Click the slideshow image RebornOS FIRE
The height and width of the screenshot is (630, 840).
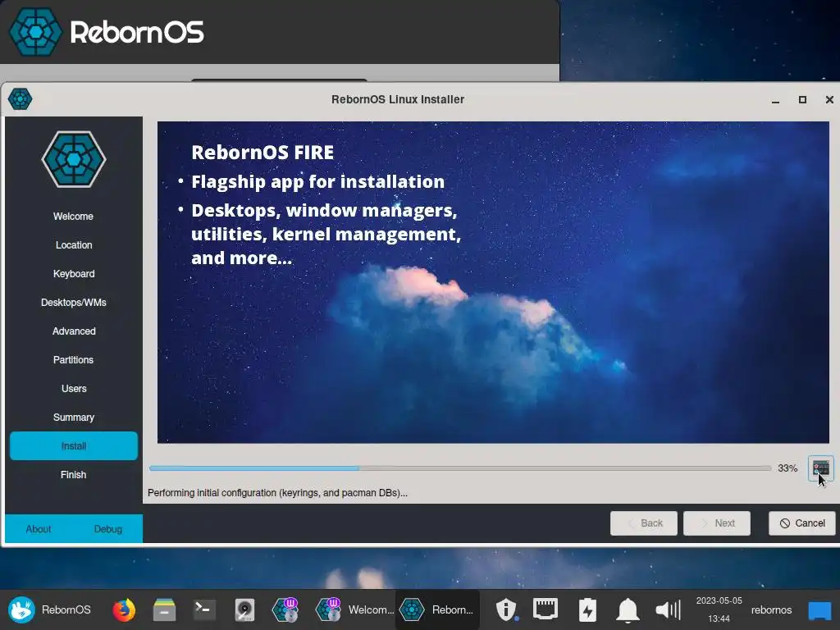(493, 282)
